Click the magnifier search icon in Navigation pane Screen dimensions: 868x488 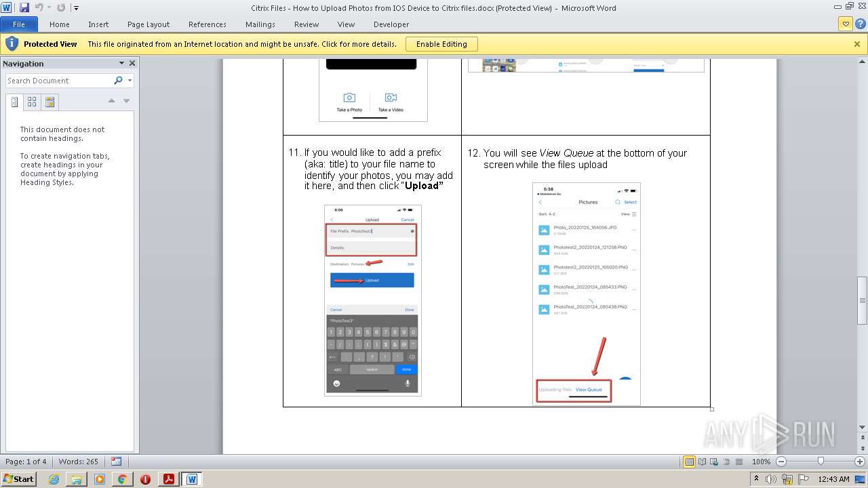119,81
